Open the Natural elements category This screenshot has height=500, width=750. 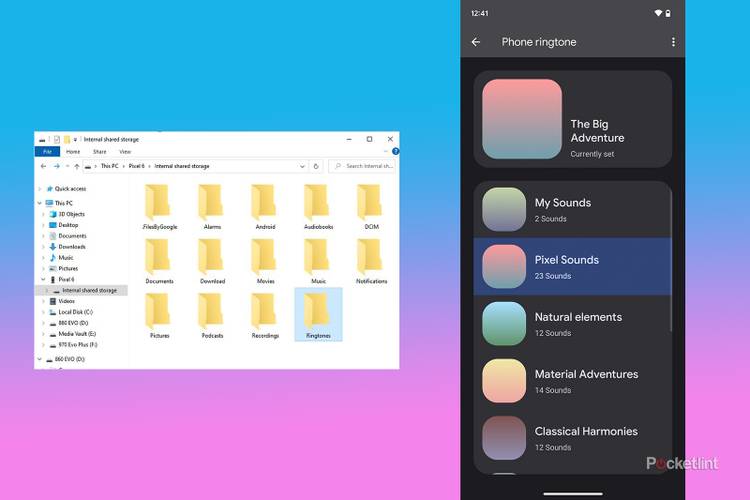pyautogui.click(x=573, y=324)
